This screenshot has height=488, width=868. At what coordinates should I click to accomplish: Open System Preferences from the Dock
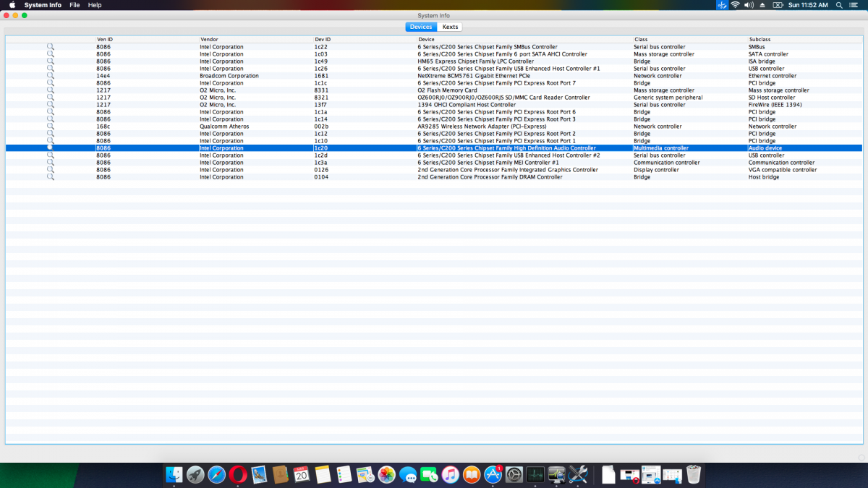[514, 474]
